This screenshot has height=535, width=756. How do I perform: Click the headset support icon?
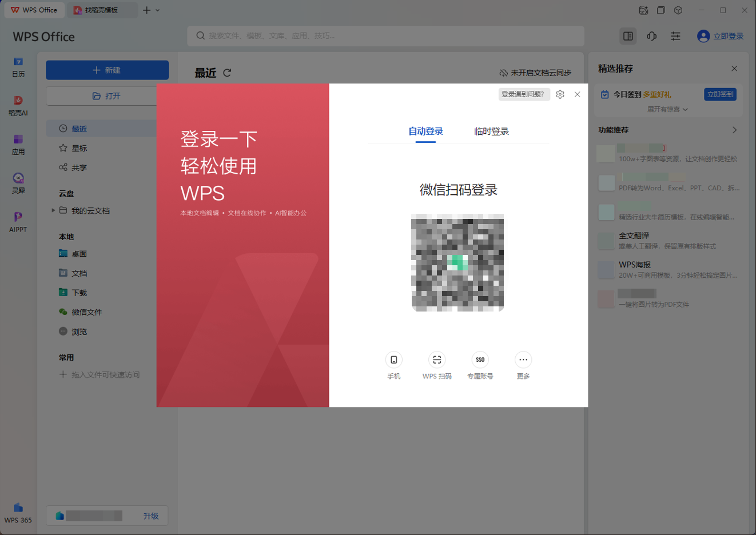point(652,36)
